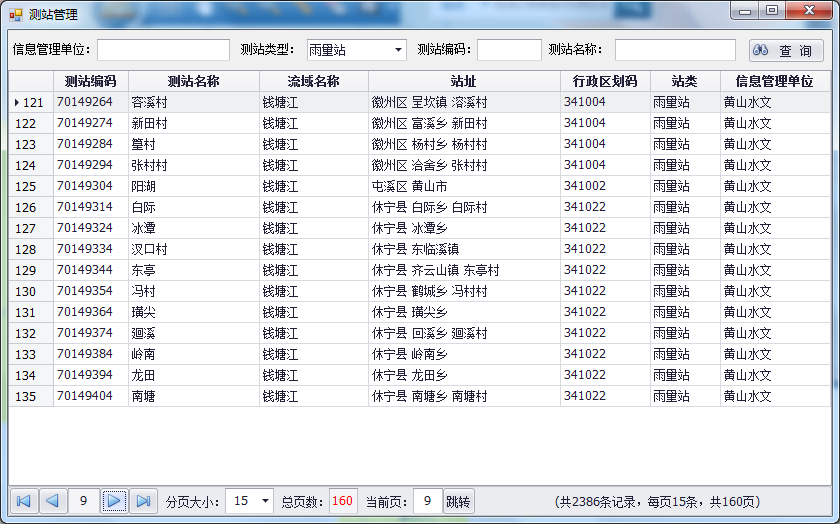Go to the previous page
The width and height of the screenshot is (840, 524).
(53, 500)
